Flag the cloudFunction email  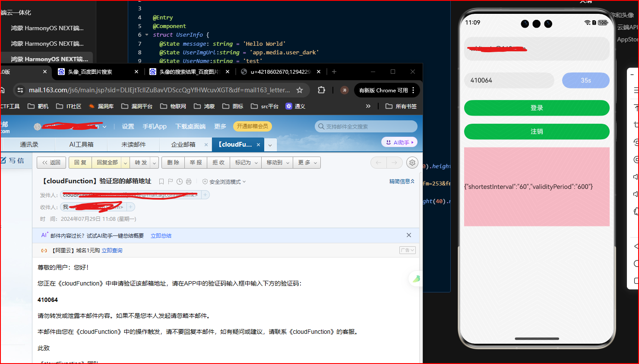pyautogui.click(x=171, y=182)
